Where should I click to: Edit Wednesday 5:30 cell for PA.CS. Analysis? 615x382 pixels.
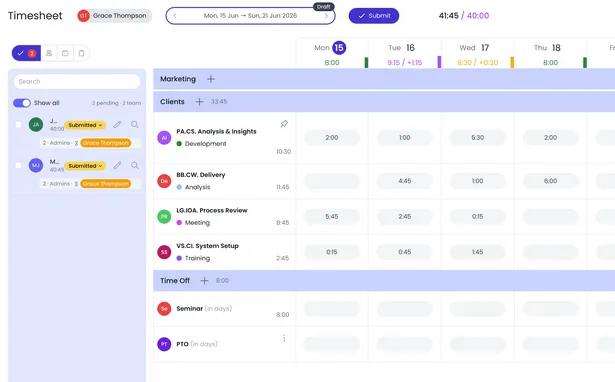(x=478, y=138)
